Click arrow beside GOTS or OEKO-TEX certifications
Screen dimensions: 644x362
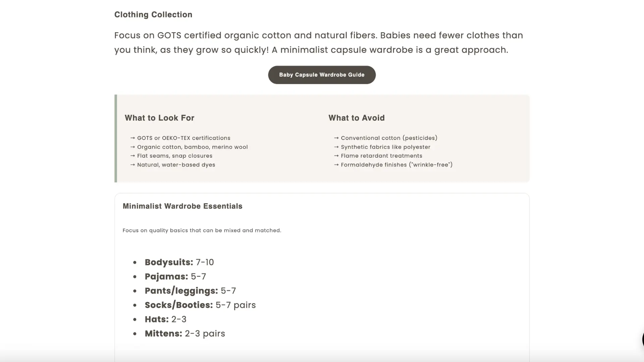point(132,138)
